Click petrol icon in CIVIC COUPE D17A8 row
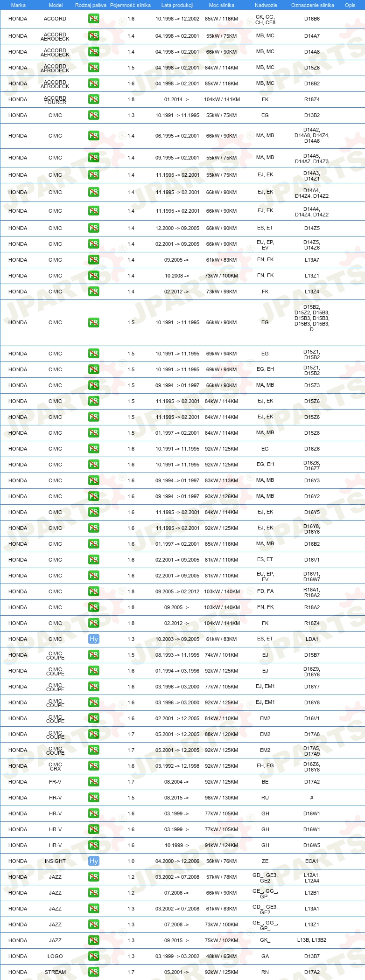Screen dimensions: 365x980 [x=94, y=734]
